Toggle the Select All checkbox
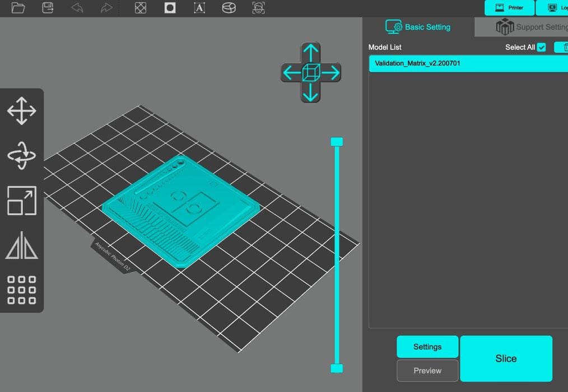This screenshot has height=392, width=568. click(541, 48)
